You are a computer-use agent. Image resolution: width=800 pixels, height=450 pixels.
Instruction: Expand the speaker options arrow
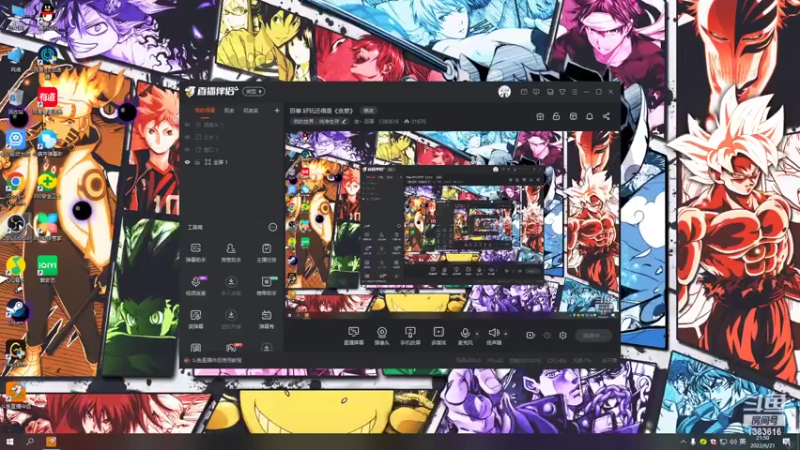click(x=506, y=334)
